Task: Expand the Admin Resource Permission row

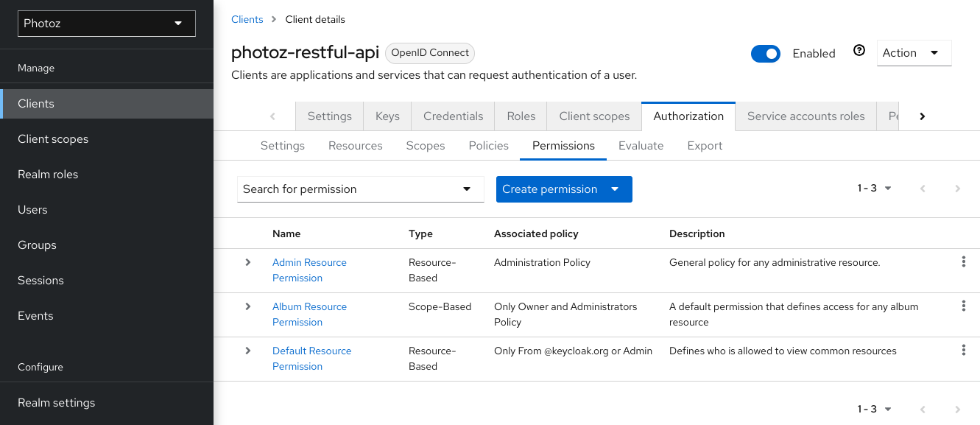Action: [247, 262]
